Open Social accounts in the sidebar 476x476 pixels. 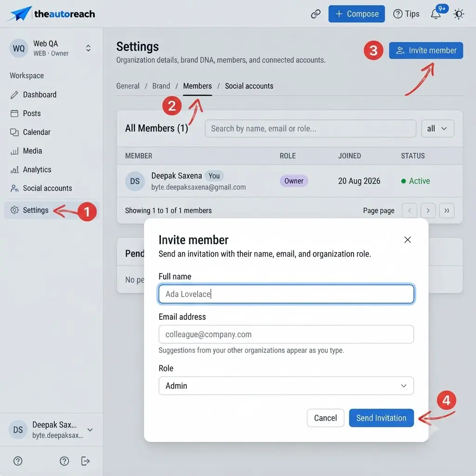point(47,188)
